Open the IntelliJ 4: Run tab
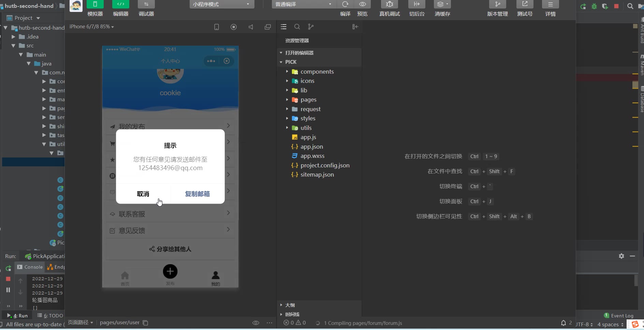 (17, 316)
